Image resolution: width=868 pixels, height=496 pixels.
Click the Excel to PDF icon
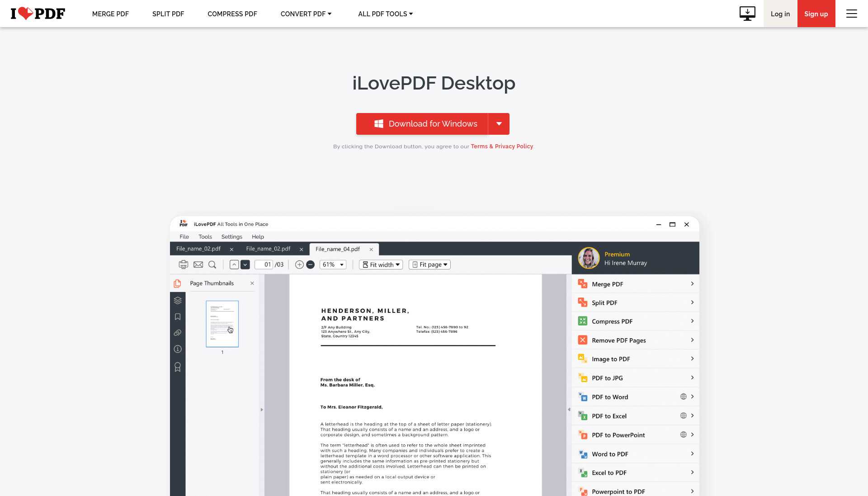[582, 472]
